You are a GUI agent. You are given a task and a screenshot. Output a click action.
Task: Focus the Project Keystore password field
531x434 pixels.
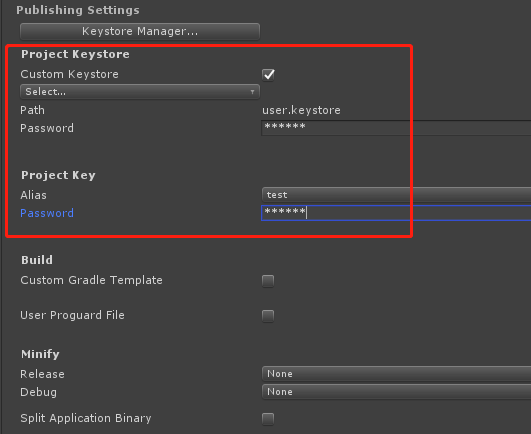396,128
